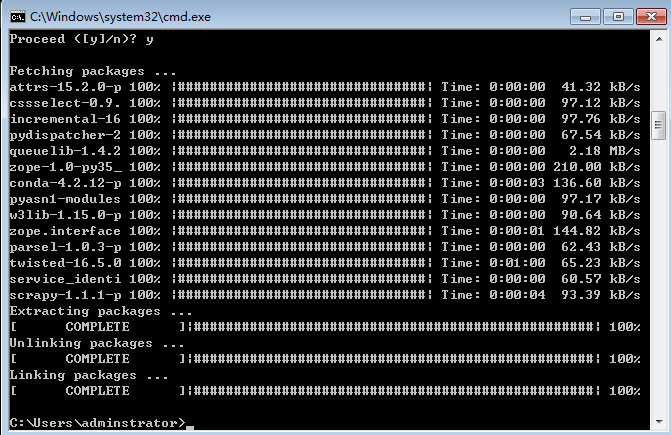Click the vertical scrollbar thumb
The height and width of the screenshot is (435, 671).
659,125
